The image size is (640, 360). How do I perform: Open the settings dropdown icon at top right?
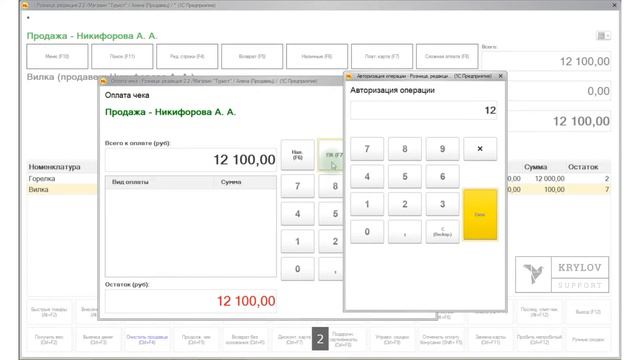(603, 36)
